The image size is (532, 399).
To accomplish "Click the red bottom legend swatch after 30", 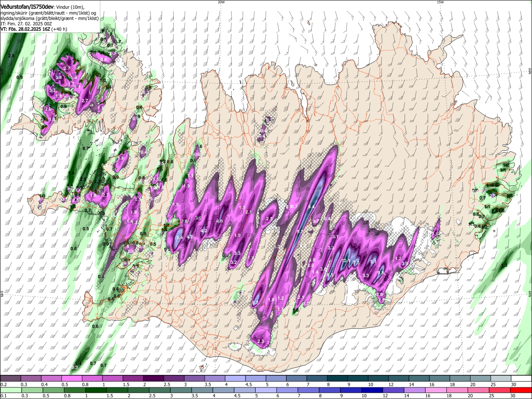I will coord(521,390).
